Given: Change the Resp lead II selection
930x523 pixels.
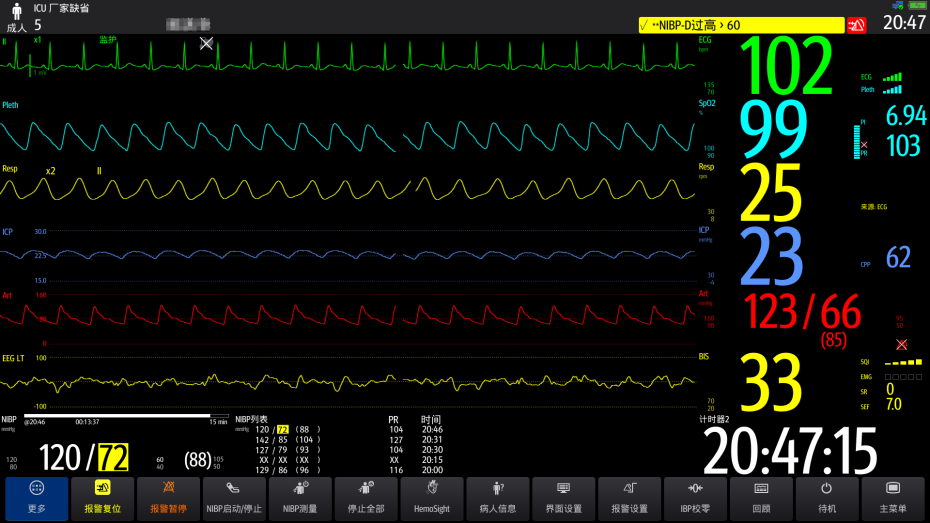Looking at the screenshot, I should point(99,171).
